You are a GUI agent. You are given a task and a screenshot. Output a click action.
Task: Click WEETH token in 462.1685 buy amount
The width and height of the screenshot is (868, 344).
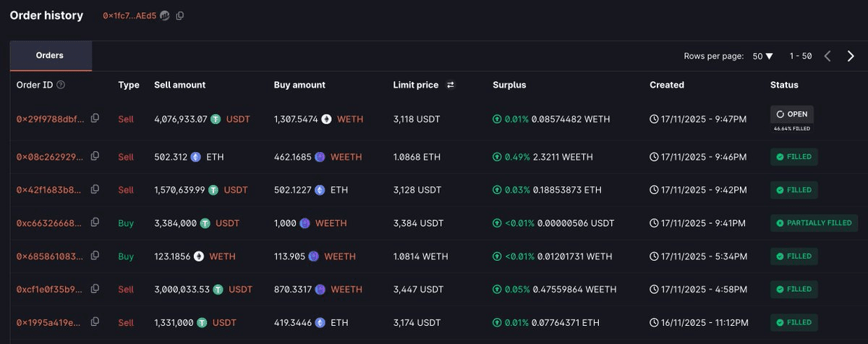346,156
